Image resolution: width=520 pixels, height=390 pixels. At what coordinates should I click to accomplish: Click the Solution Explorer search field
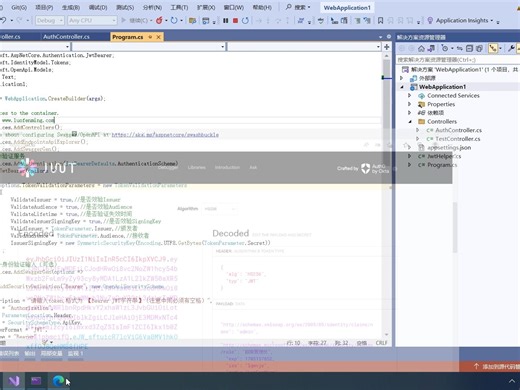458,60
